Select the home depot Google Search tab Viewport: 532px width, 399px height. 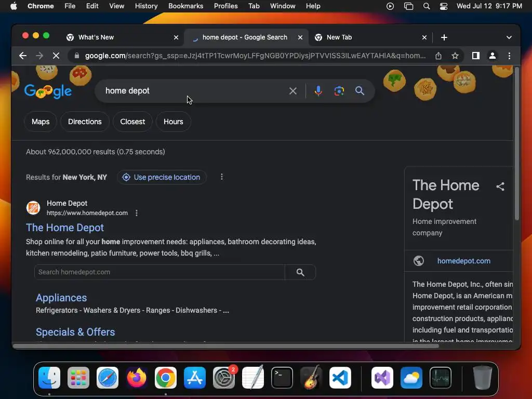245,37
